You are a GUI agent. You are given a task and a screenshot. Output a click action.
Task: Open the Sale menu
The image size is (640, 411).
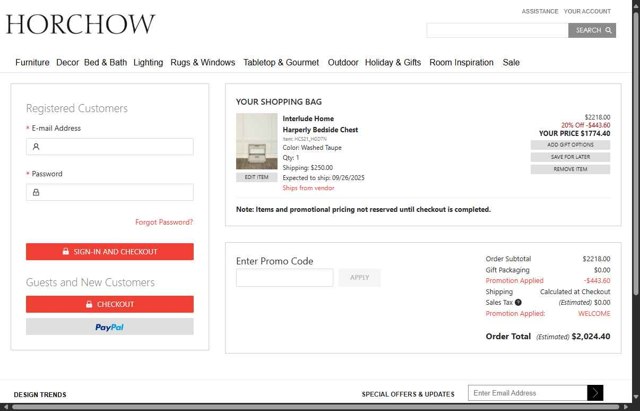pos(511,62)
